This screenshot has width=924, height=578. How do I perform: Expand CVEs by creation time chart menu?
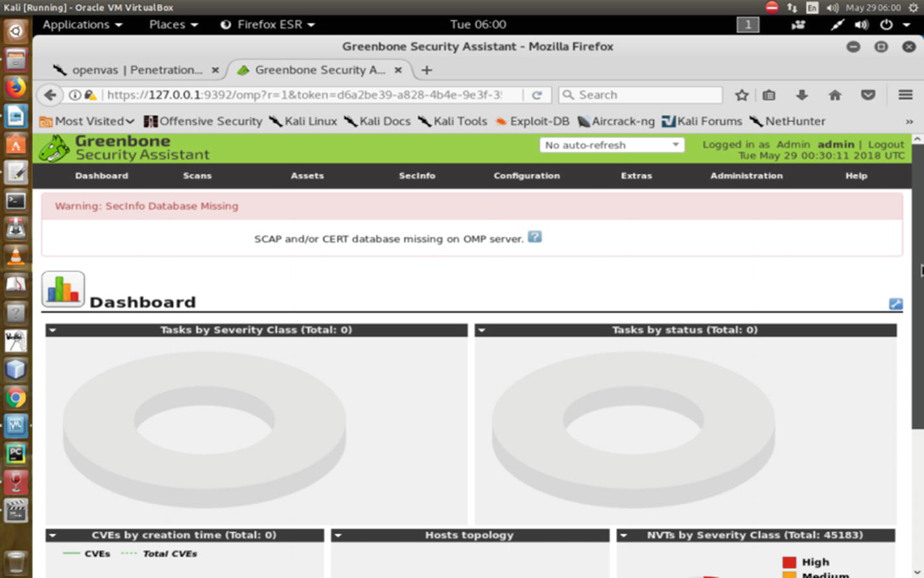coord(53,535)
